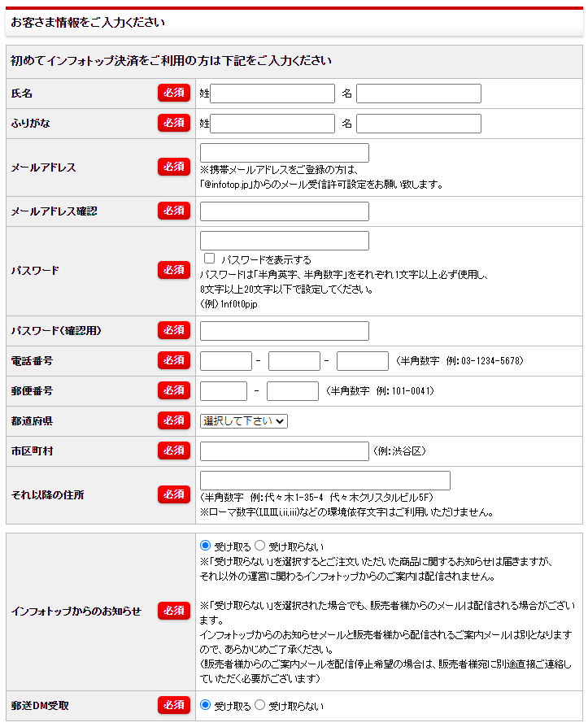Image resolution: width=588 pixels, height=727 pixels.
Task: Select 受け取る for インフォトップからのお知らせ
Action: [206, 546]
